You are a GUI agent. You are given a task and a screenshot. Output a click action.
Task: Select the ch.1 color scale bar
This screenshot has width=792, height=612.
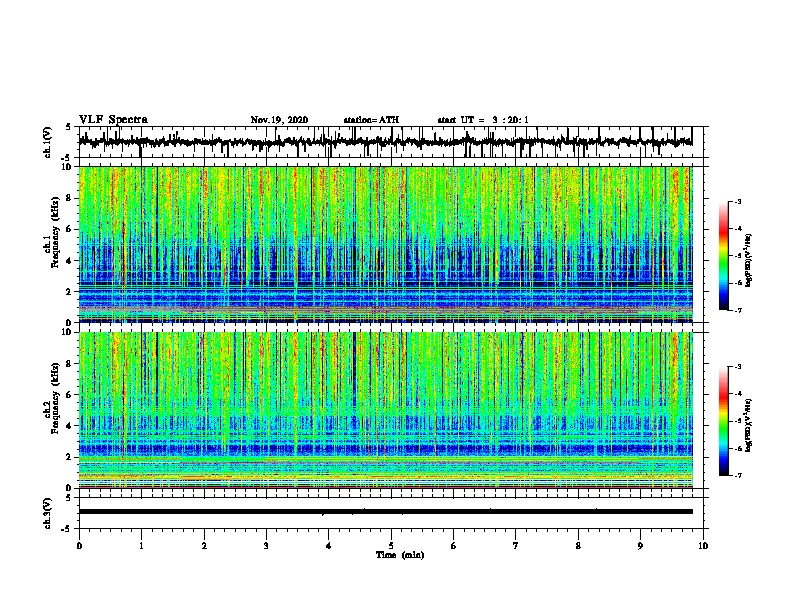723,256
